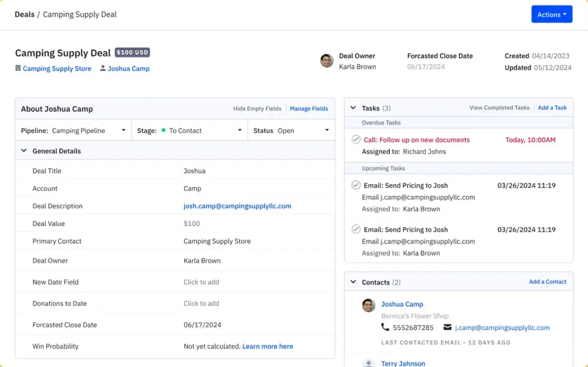The image size is (588, 367).
Task: Collapse the General Details section
Action: pyautogui.click(x=24, y=151)
